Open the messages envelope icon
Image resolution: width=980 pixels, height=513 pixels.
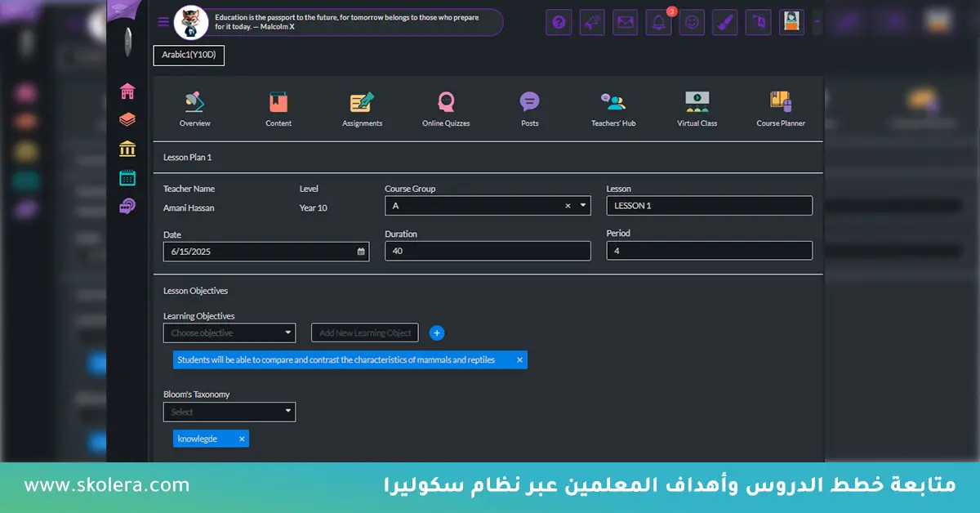point(626,22)
